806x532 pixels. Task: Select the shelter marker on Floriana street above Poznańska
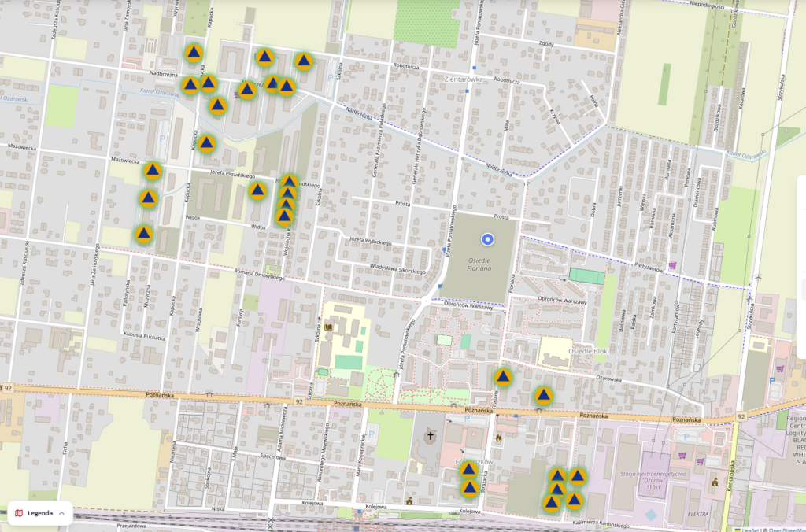[x=503, y=378]
